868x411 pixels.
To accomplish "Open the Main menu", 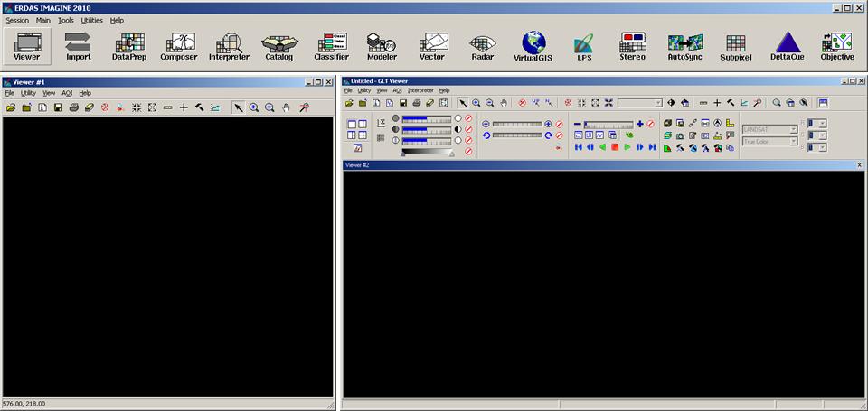I will pos(43,21).
